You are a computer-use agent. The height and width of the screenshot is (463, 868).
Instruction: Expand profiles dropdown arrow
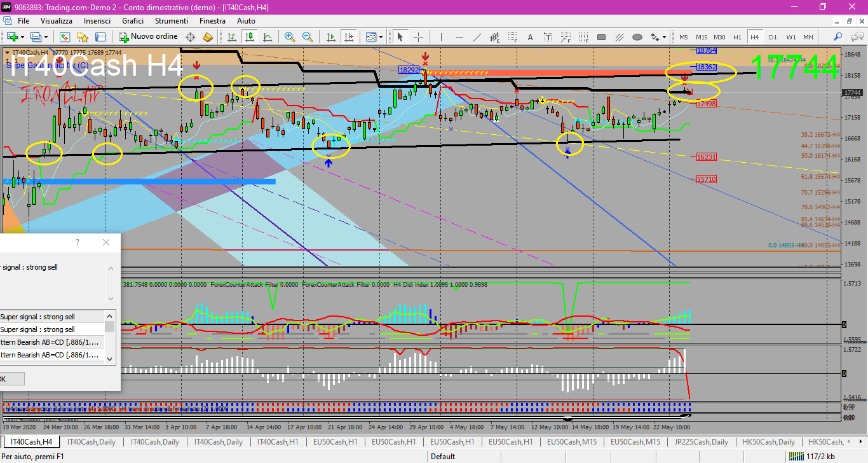46,37
